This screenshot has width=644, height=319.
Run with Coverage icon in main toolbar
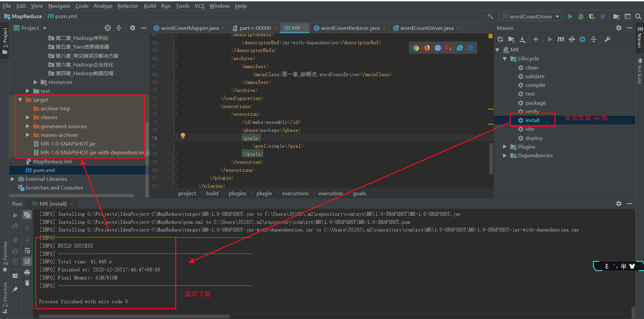coord(592,16)
